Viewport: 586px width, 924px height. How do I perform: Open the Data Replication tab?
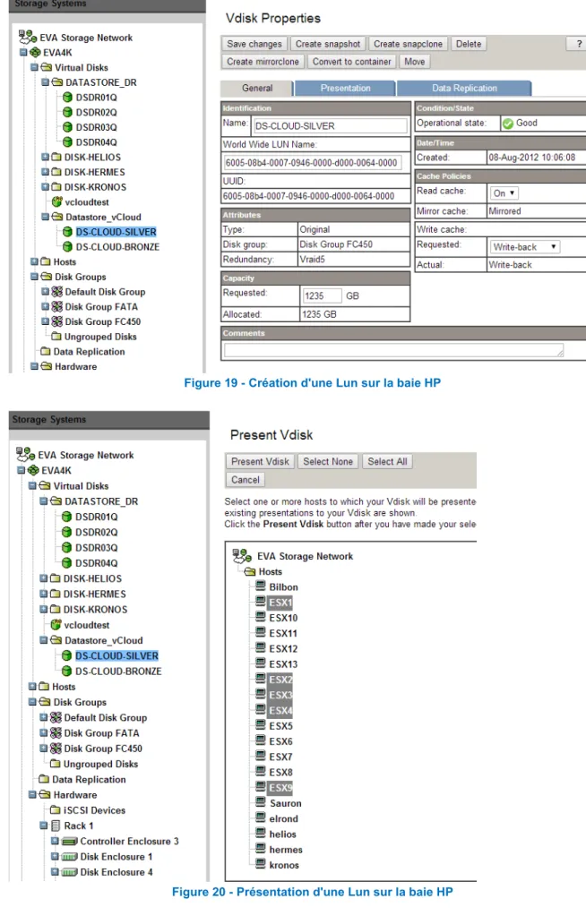(464, 89)
